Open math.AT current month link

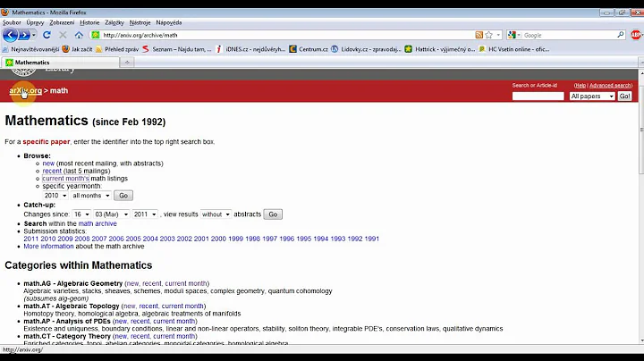coord(182,306)
